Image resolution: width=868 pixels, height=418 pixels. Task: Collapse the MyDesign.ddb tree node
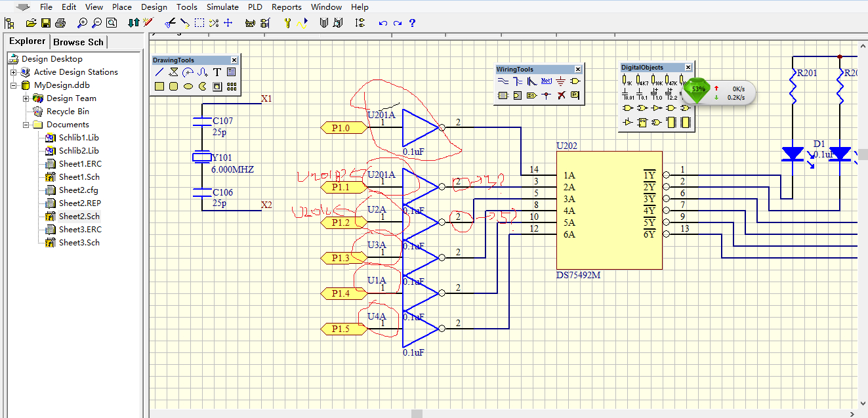click(x=13, y=85)
